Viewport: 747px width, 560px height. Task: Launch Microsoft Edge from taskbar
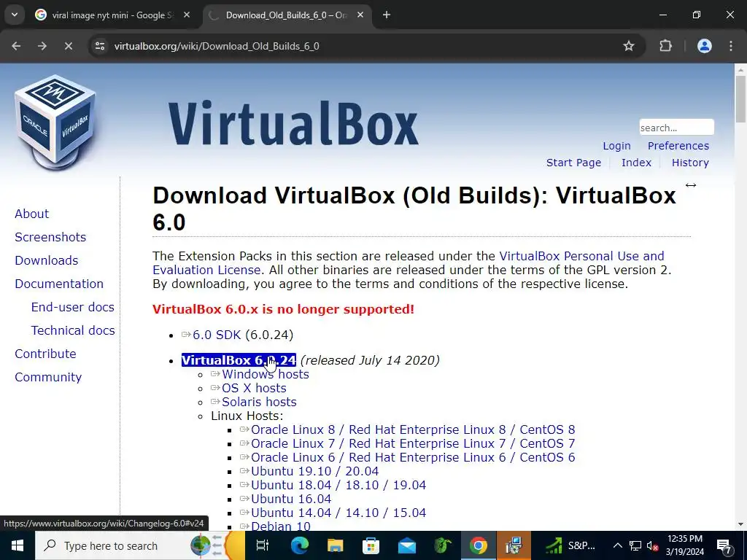(299, 545)
